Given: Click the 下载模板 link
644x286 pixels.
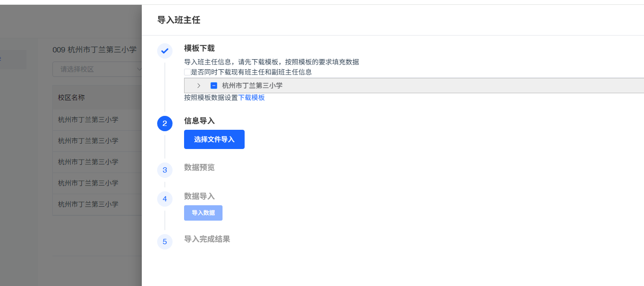Looking at the screenshot, I should (x=251, y=98).
